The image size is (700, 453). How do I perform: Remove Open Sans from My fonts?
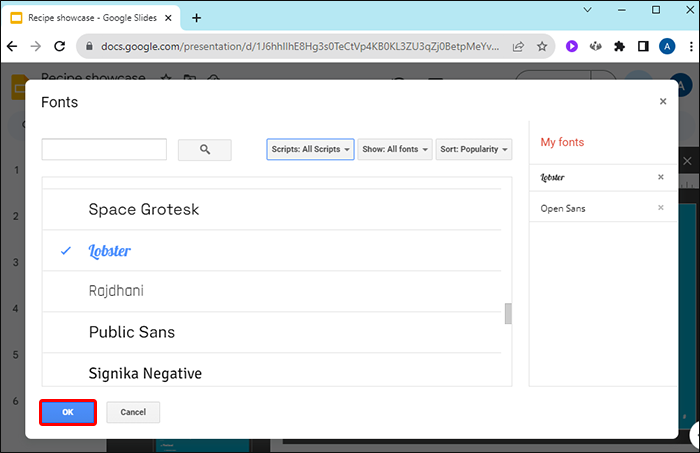coord(660,208)
